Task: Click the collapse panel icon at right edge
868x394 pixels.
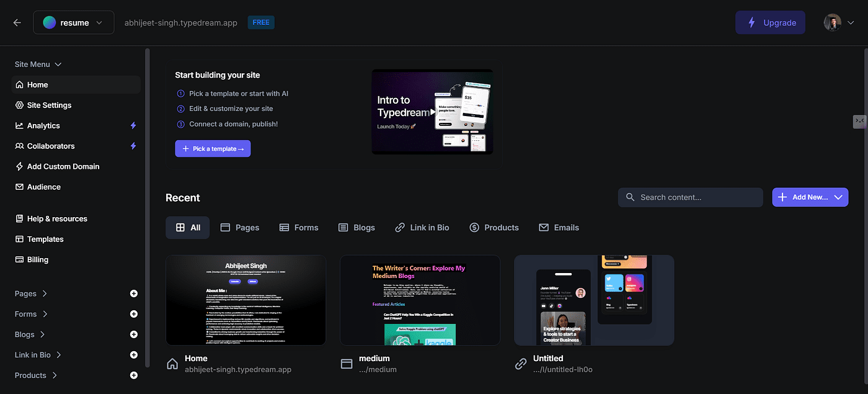Action: [859, 121]
